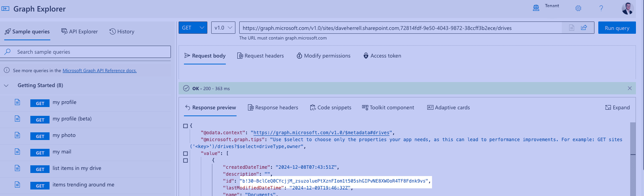Run the query

617,28
